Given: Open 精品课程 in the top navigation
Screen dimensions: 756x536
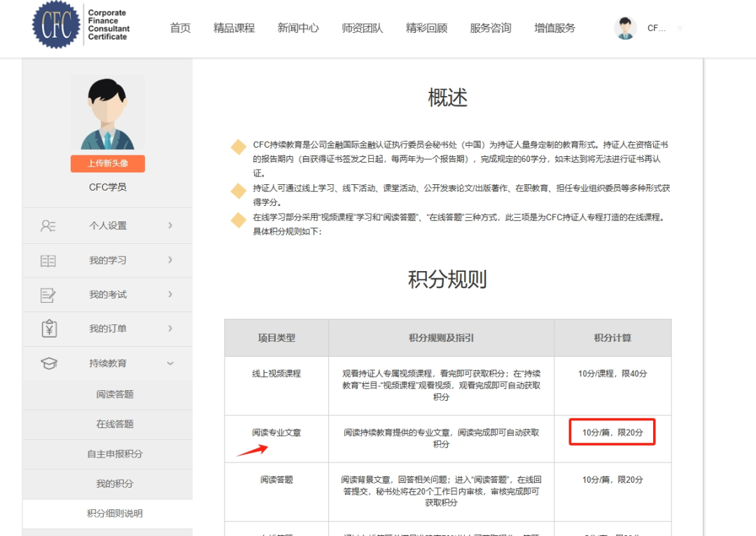Looking at the screenshot, I should 234,28.
